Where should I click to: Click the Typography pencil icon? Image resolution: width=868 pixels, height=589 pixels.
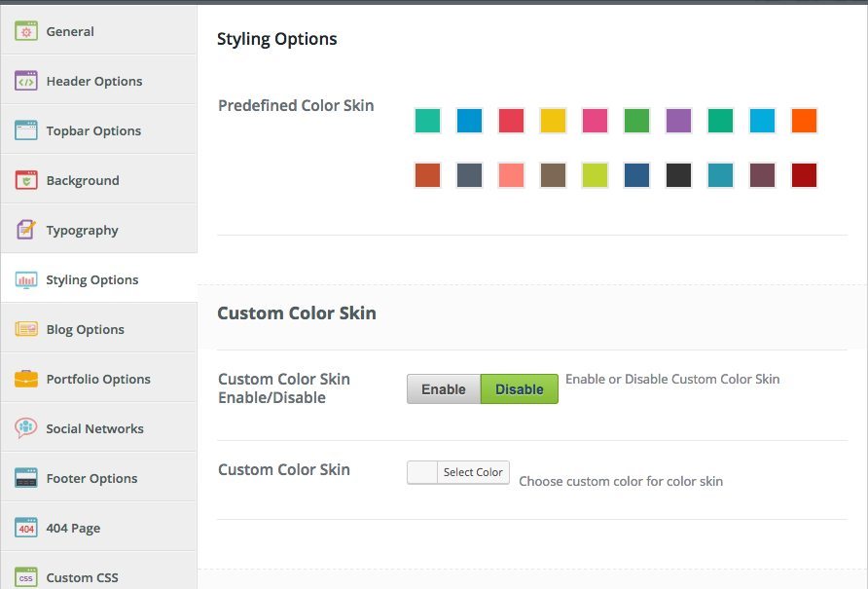tap(26, 230)
